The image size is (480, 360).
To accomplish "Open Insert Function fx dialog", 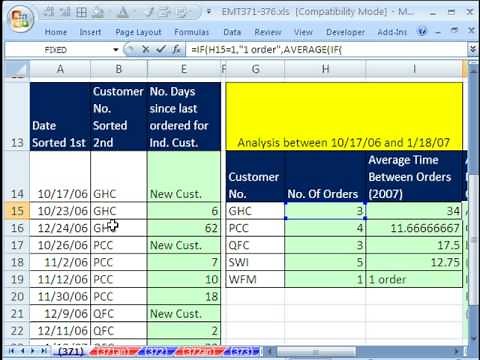I will [x=177, y=50].
